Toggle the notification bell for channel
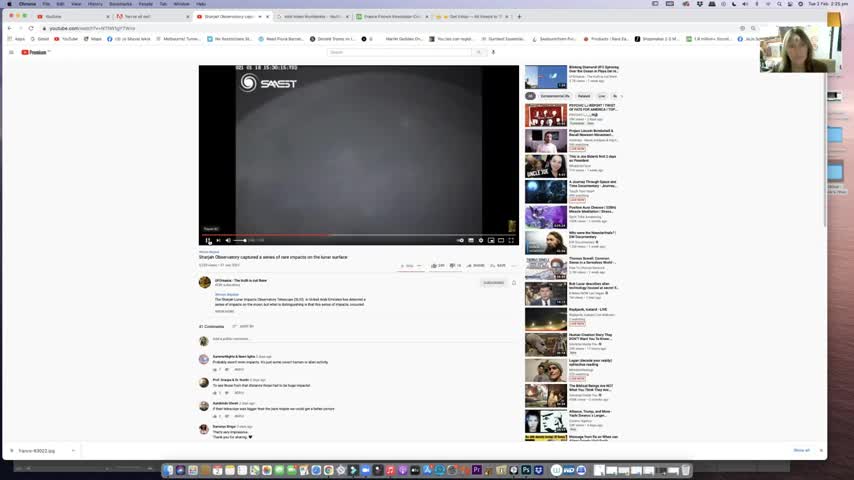854x480 pixels. click(x=514, y=283)
